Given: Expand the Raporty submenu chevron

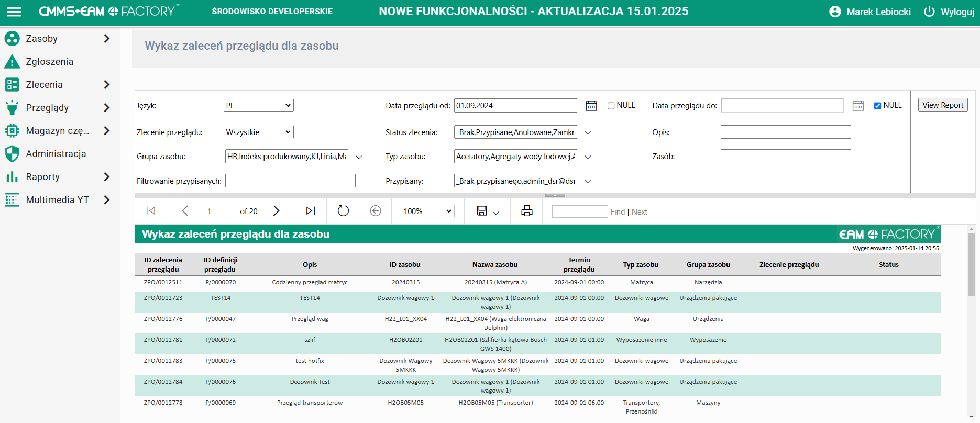Looking at the screenshot, I should [x=107, y=176].
